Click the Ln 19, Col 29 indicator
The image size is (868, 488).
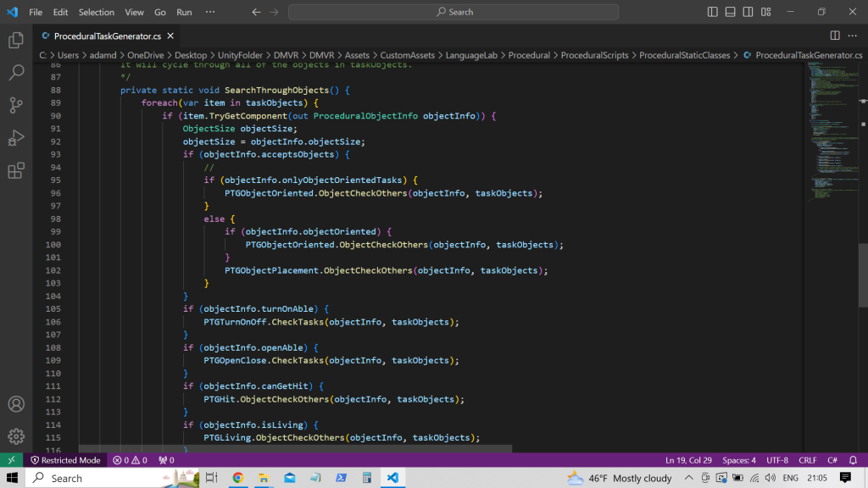[x=687, y=460]
